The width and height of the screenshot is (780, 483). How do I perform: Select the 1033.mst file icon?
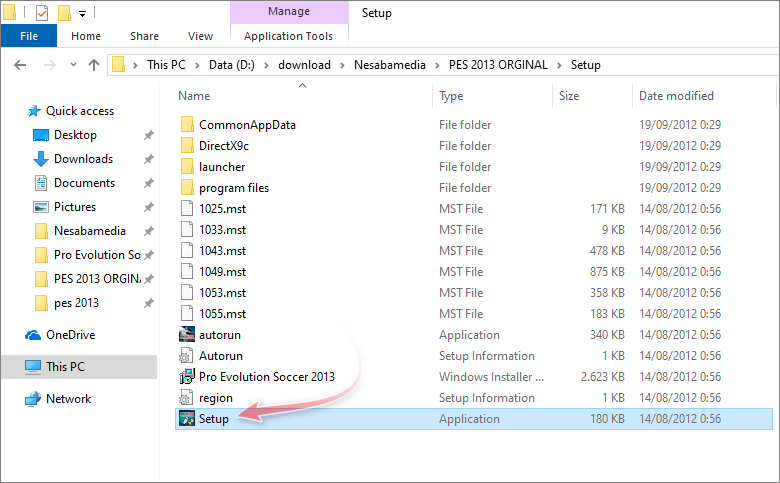pos(187,229)
